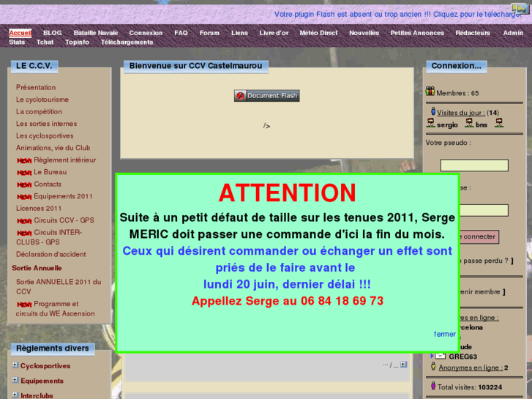Click inside the Votre pseudo input field
Image resolution: width=532 pixels, height=399 pixels.
pos(474,165)
